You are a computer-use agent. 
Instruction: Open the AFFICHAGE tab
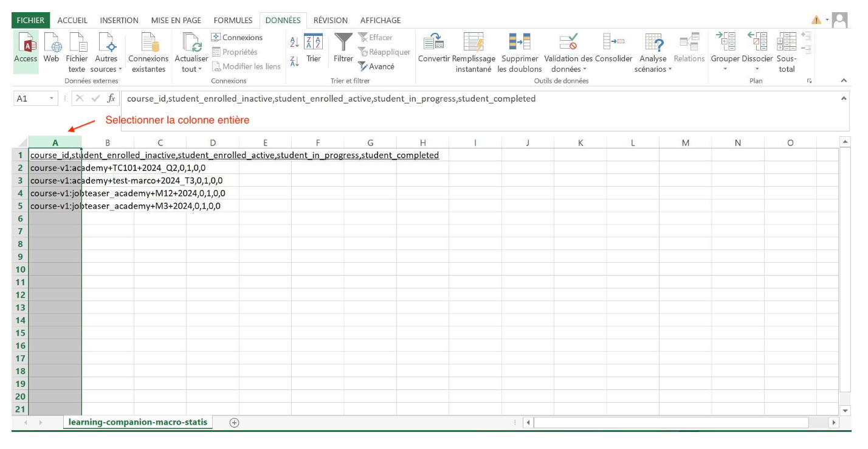pyautogui.click(x=381, y=20)
